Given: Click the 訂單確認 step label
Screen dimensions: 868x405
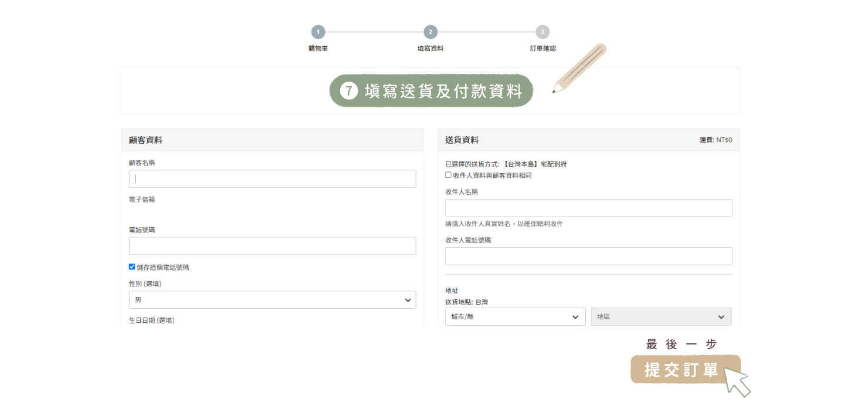Looking at the screenshot, I should coord(542,49).
